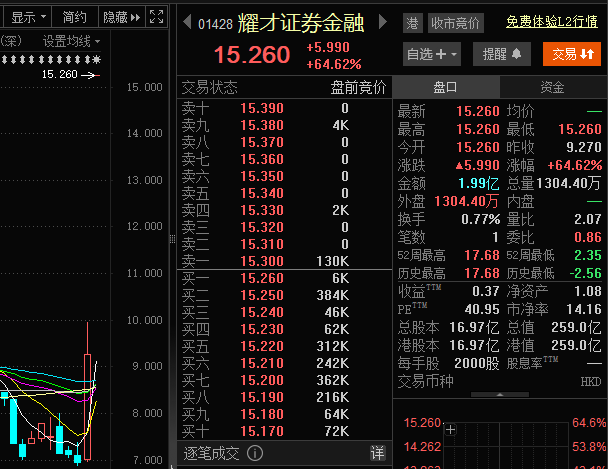Image resolution: width=608 pixels, height=469 pixels.
Task: Select 买一 price 15.260
Action: (262, 278)
